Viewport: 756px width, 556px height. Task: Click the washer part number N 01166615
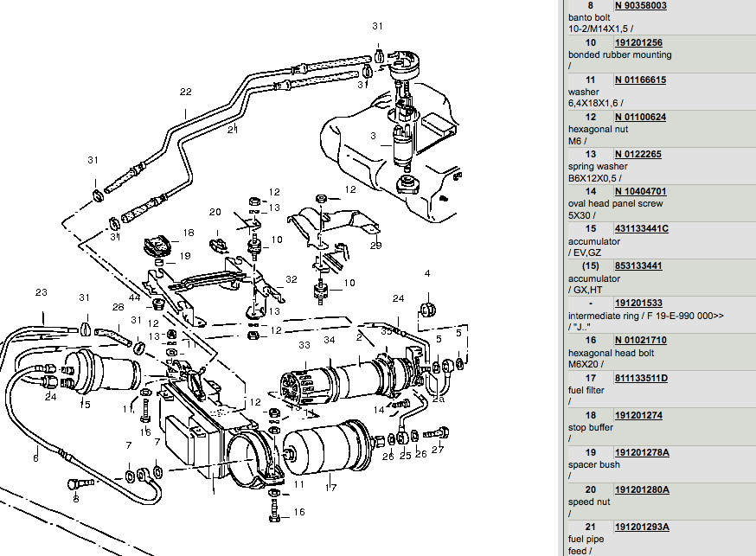pos(640,80)
